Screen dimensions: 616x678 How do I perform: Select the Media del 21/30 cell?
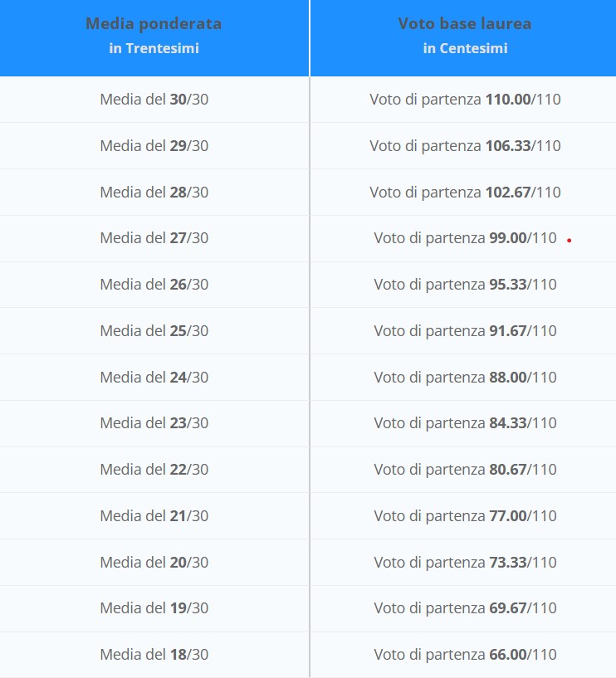[x=154, y=516]
